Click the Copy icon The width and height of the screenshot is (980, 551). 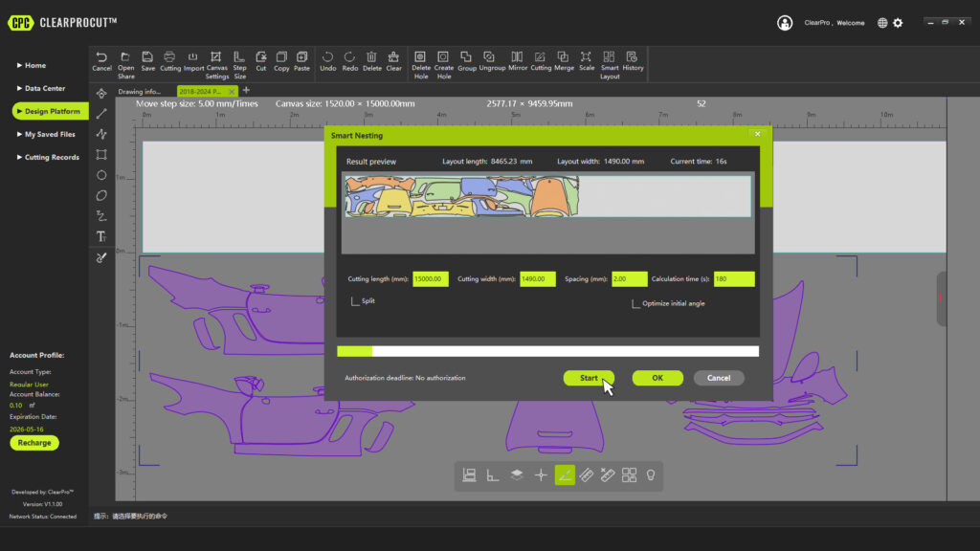(x=281, y=61)
